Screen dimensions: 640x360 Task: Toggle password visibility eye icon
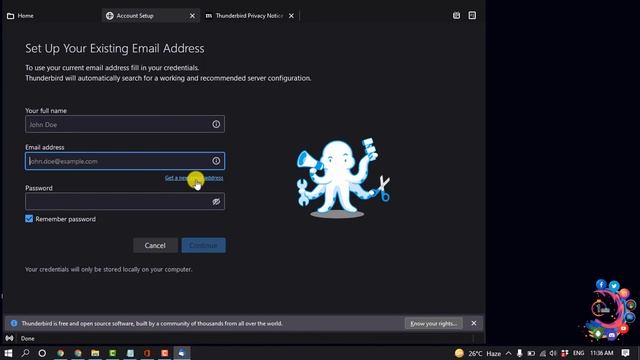point(216,202)
